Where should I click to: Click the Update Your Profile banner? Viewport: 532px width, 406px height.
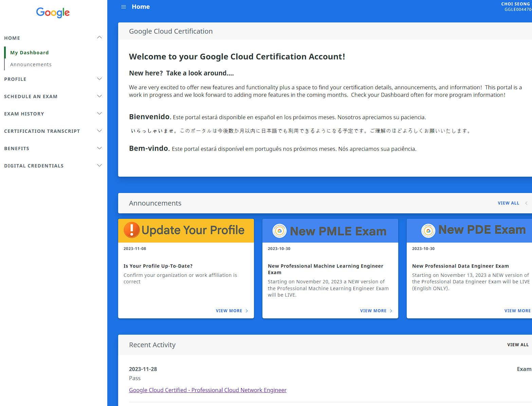click(186, 230)
